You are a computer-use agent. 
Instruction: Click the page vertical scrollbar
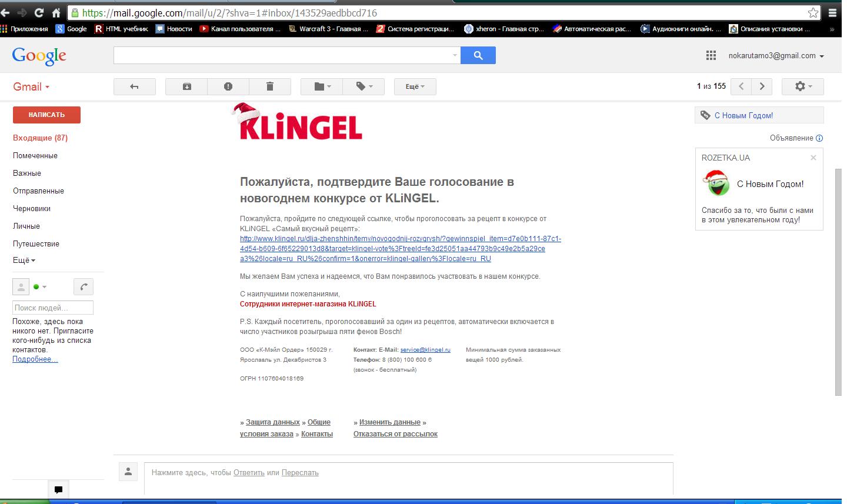[839, 282]
